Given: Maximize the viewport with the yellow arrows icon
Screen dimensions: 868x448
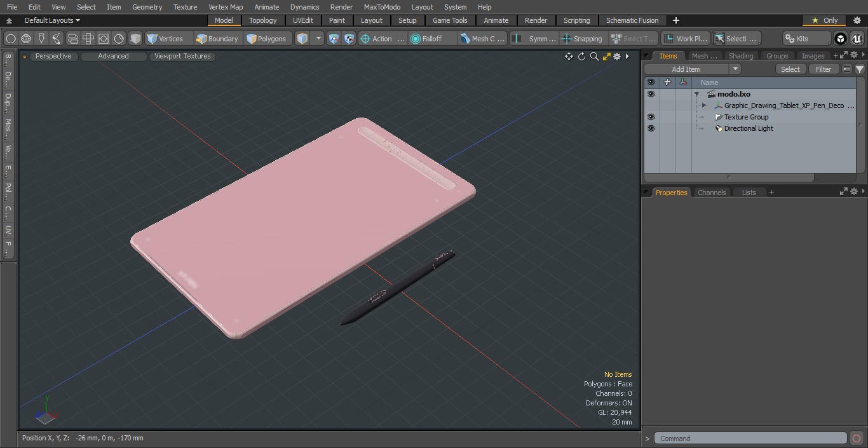Looking at the screenshot, I should coord(606,57).
